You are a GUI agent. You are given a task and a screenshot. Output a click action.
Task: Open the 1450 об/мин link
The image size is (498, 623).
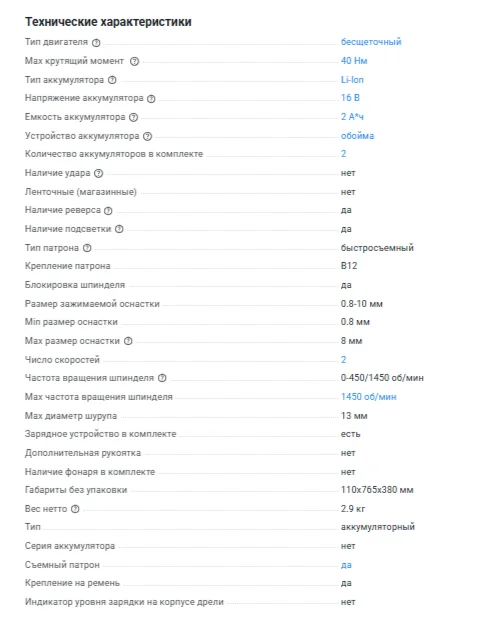(368, 397)
